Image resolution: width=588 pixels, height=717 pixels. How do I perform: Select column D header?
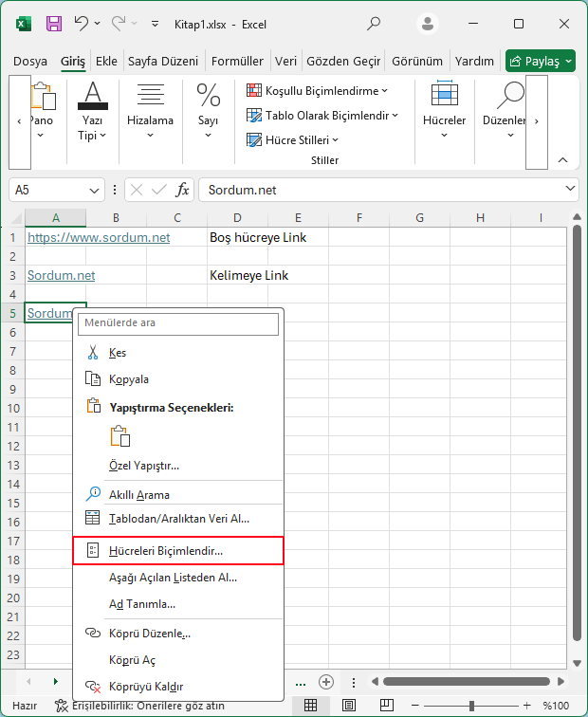pyautogui.click(x=237, y=218)
